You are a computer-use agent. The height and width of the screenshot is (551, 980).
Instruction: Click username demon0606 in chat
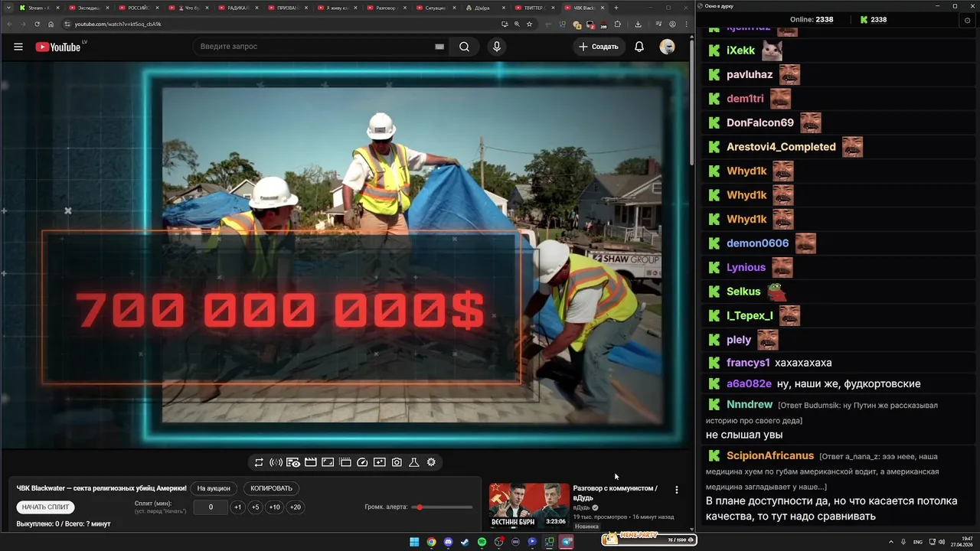[x=757, y=243]
